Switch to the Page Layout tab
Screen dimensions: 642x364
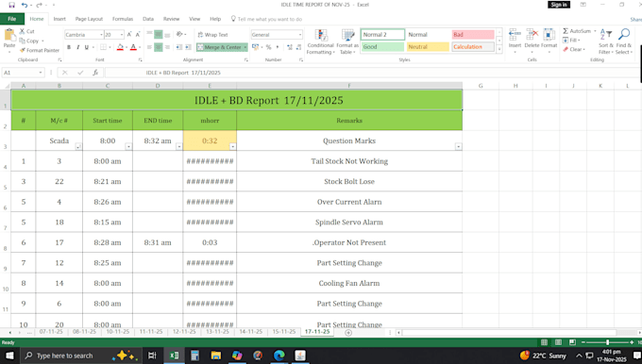click(x=89, y=19)
